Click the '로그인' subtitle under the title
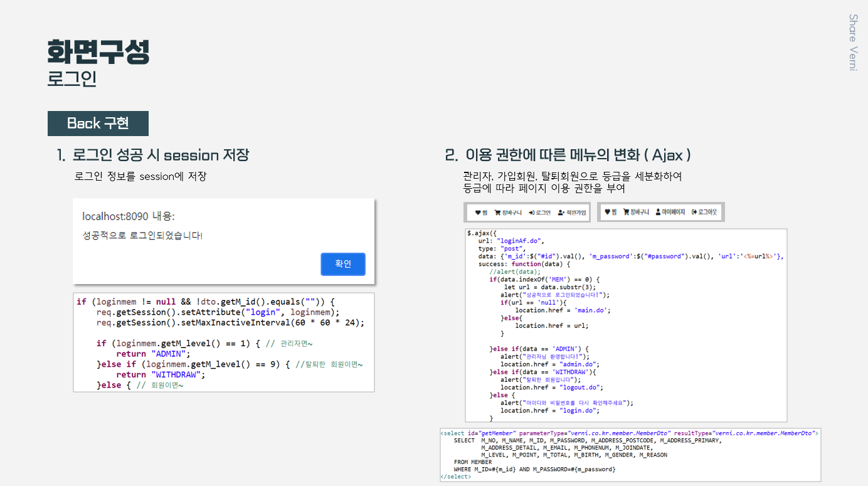The height and width of the screenshot is (486, 868). [x=72, y=79]
